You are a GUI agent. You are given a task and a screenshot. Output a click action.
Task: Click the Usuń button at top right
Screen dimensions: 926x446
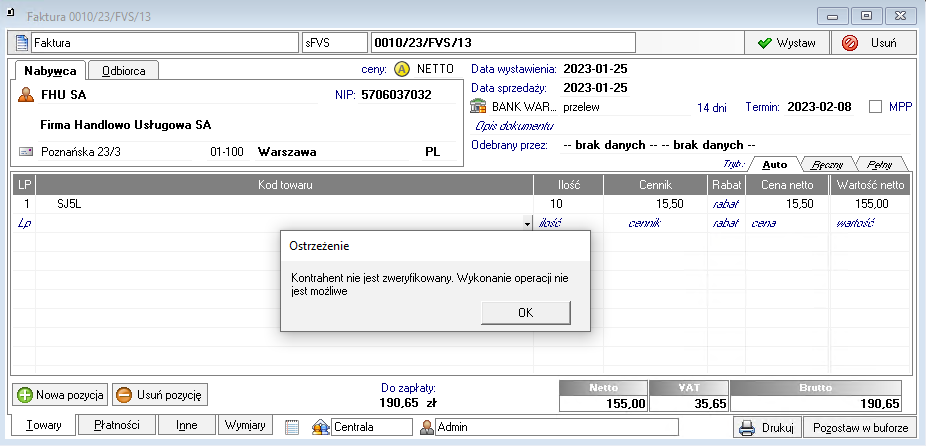tap(870, 43)
